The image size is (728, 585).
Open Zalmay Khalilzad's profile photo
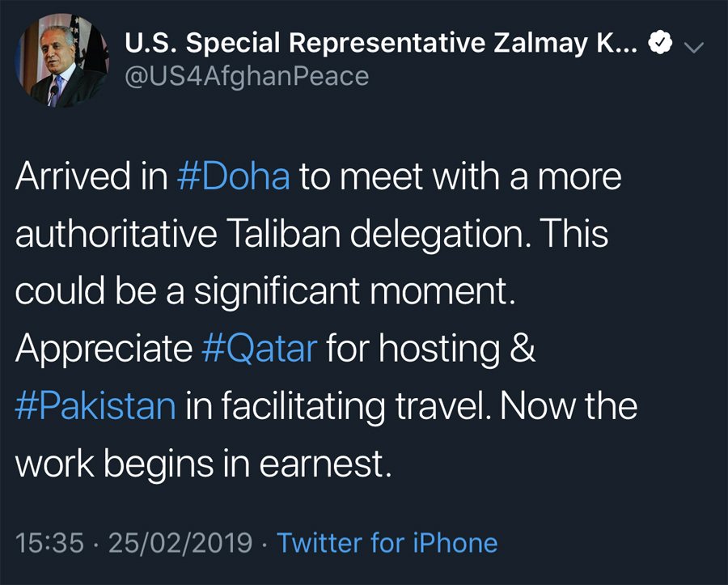pyautogui.click(x=62, y=61)
